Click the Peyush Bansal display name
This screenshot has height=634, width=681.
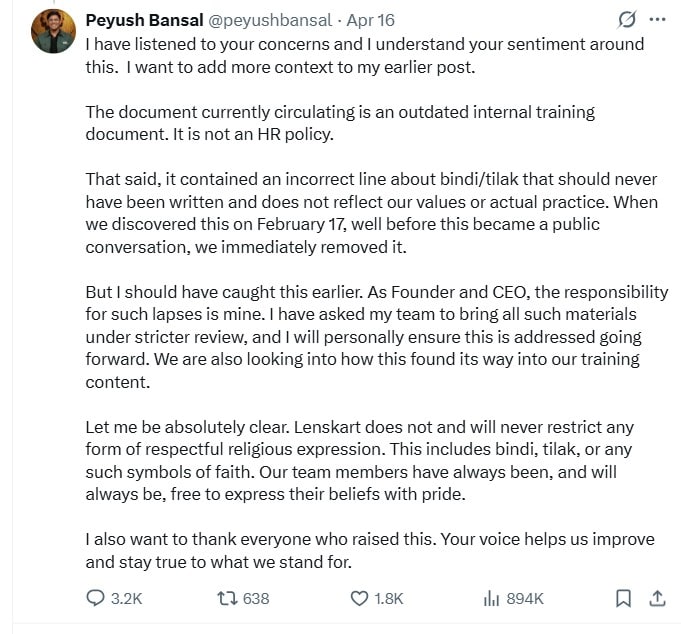click(141, 19)
